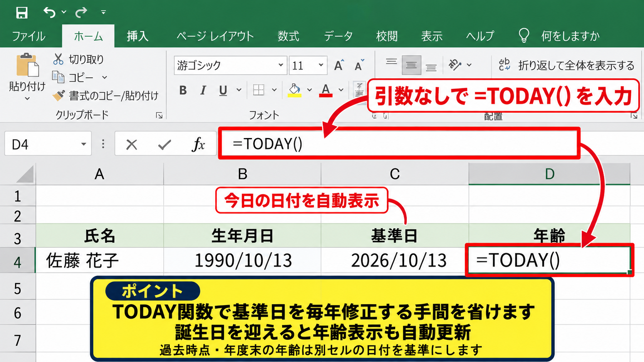
Task: Redo the last undone action
Action: tap(81, 12)
